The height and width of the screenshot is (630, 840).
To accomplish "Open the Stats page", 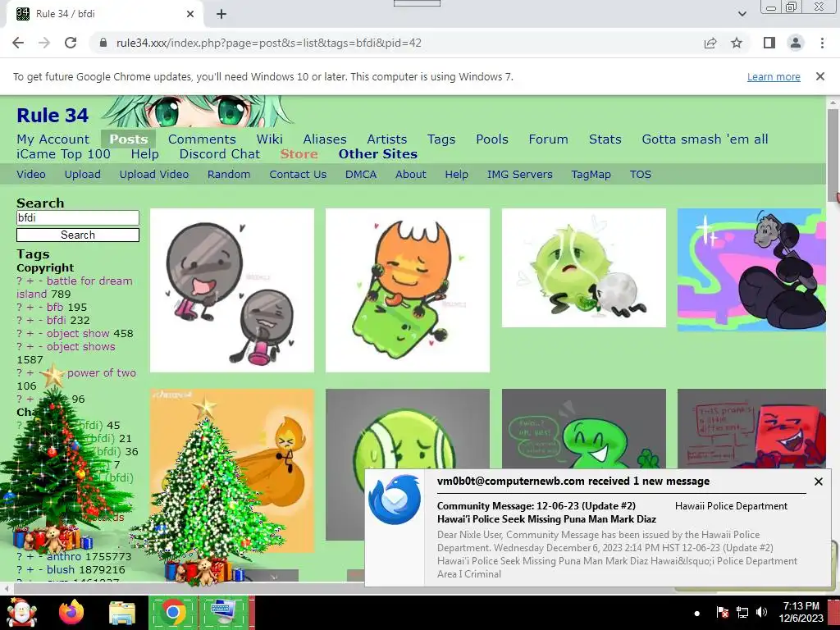I will pos(605,139).
